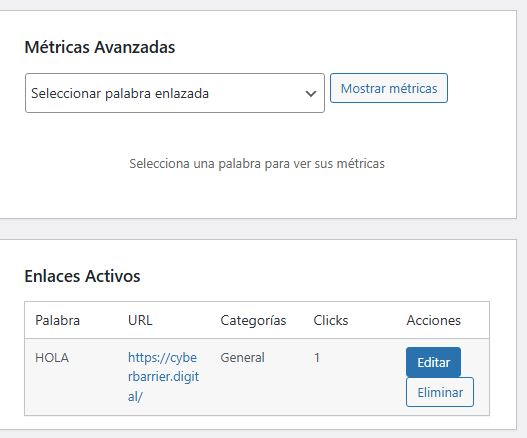Screen dimensions: 527x438
Task: Open the Seleccionar palabra enlazada dropdown
Action: 175,93
